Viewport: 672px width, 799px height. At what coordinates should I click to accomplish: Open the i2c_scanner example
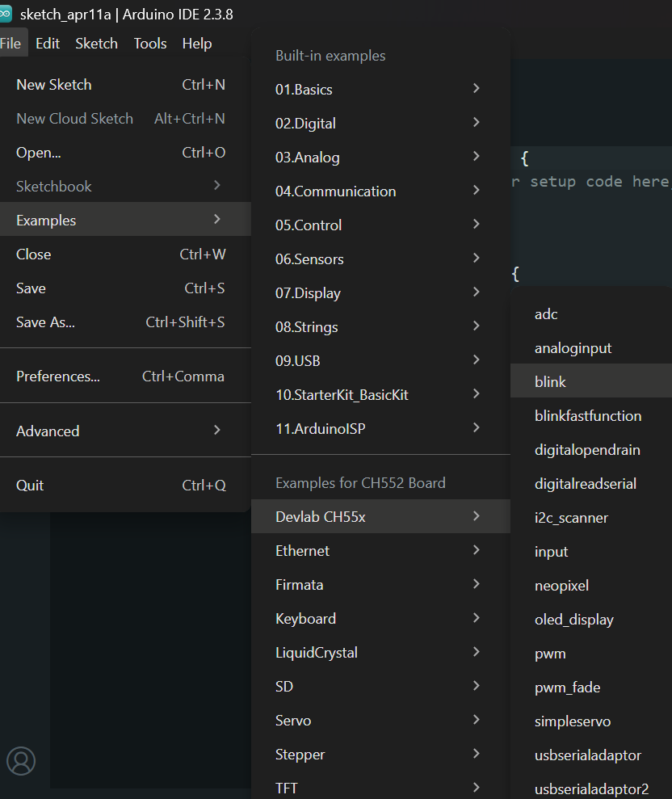tap(591, 518)
